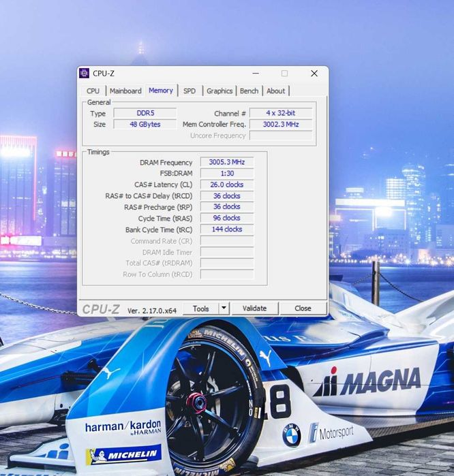Viewport: 454px width, 476px height.
Task: Click the empty DRAM Idle Timer field
Action: (227, 252)
